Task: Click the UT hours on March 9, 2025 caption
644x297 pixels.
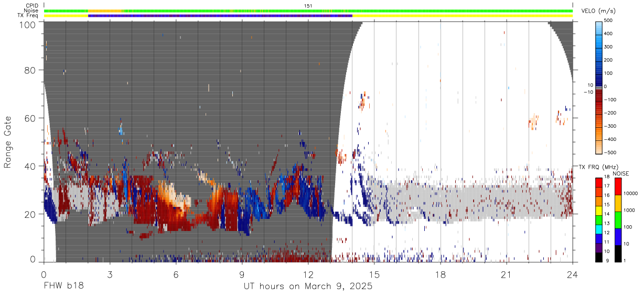Action: 308,287
